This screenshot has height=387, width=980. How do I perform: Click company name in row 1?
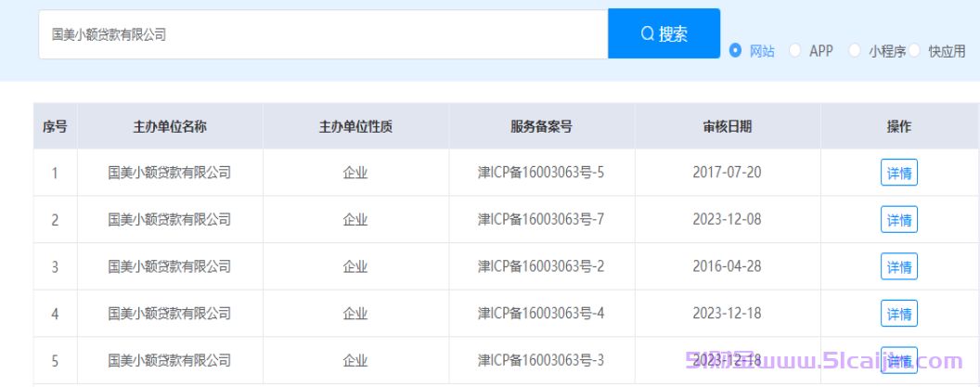coord(170,172)
